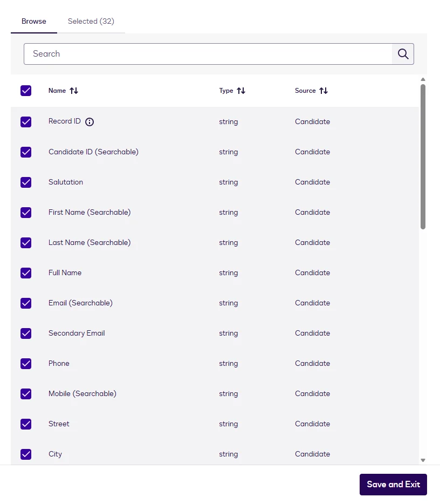Uncheck the Salutation checkbox
440x504 pixels.
tap(26, 182)
